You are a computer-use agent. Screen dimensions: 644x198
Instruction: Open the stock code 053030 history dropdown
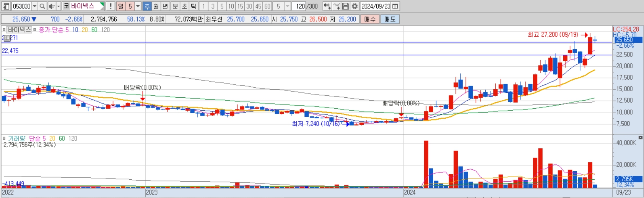coord(34,6)
